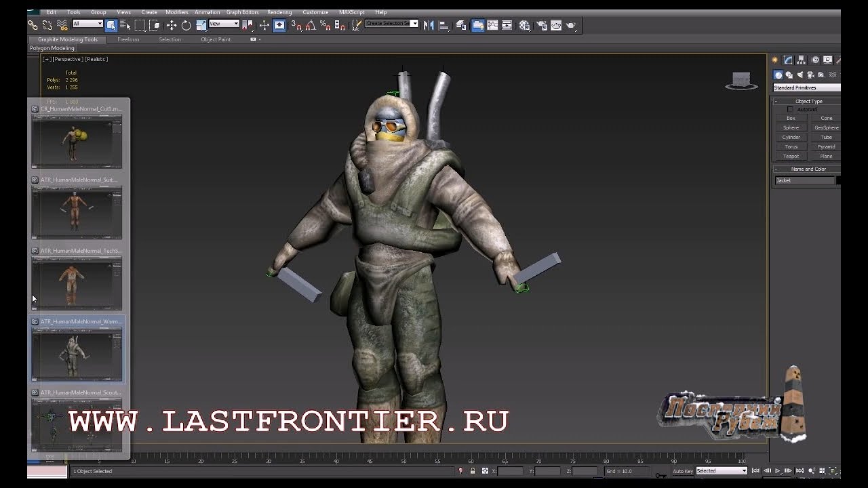Click the Select by Name icon
This screenshot has height=488, width=868.
pyautogui.click(x=125, y=25)
